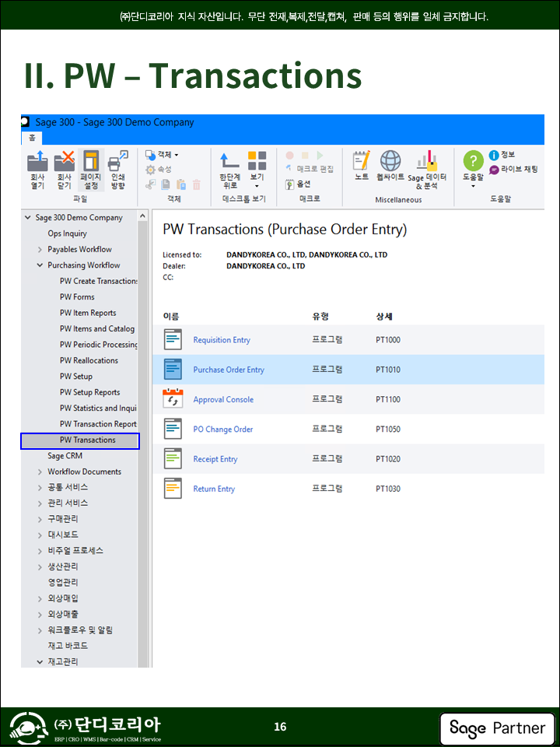560x747 pixels.
Task: Select PW Setup Reports tree item
Action: 90,392
